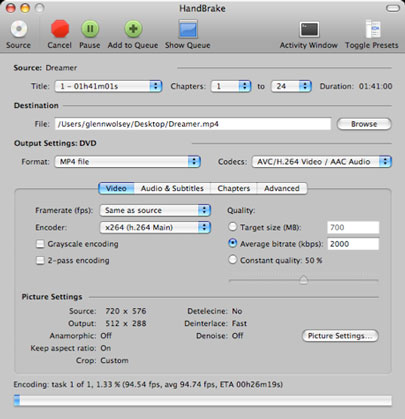
Task: Open the ending chapter dropdown showing 24
Action: [x=291, y=86]
